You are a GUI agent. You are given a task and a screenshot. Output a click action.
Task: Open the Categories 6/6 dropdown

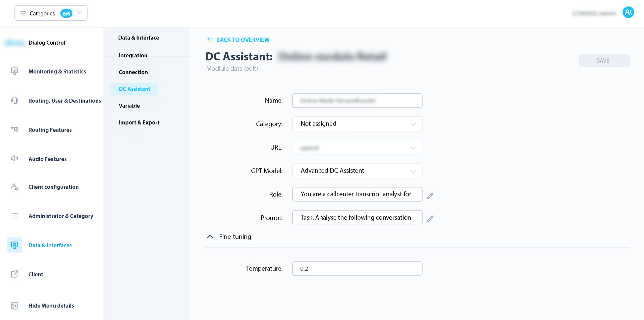tap(51, 13)
